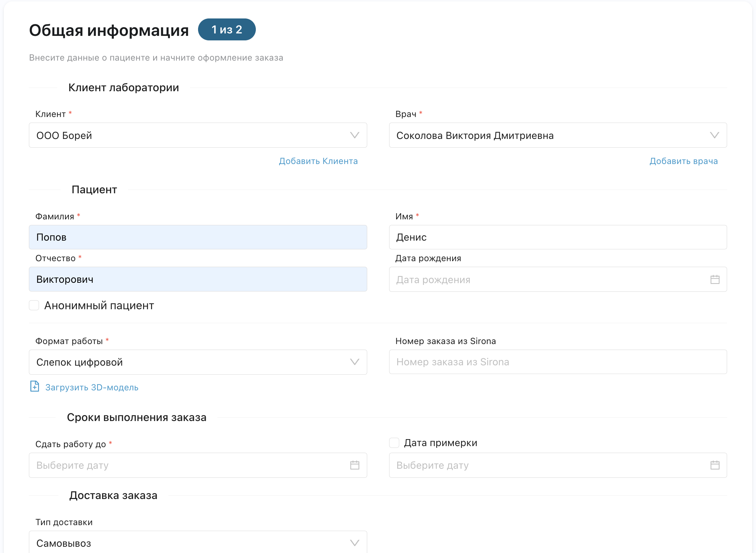Click calendar icon in Сдать работу до field
756x553 pixels.
(354, 465)
